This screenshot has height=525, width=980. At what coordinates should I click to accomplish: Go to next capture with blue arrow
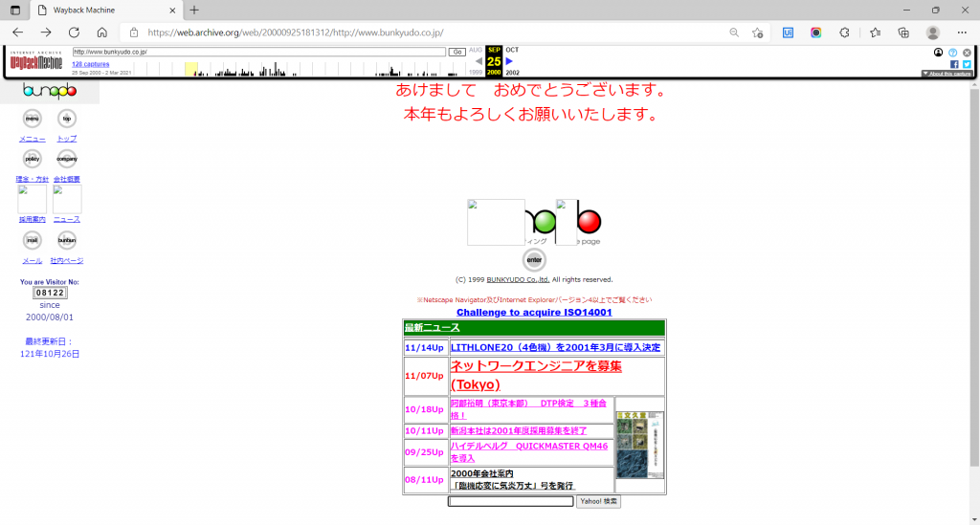tap(510, 61)
